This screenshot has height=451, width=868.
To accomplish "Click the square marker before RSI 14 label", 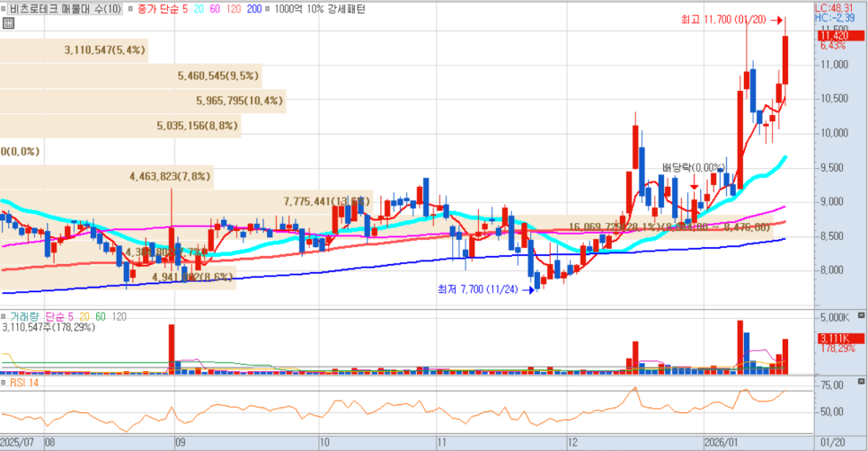I will pyautogui.click(x=4, y=383).
